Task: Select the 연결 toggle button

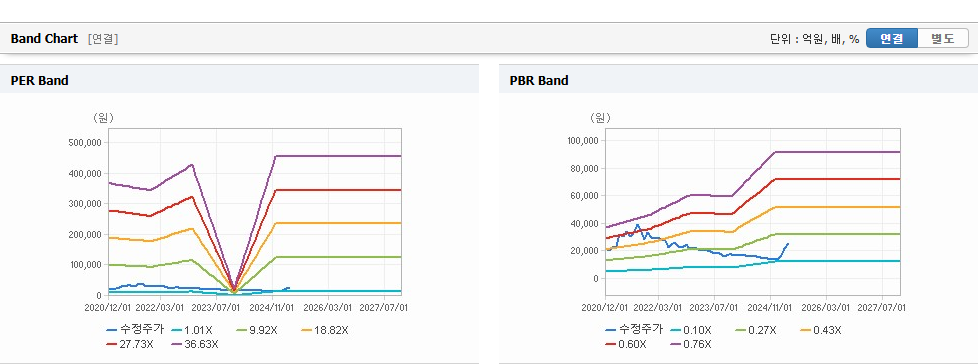Action: pyautogui.click(x=892, y=38)
